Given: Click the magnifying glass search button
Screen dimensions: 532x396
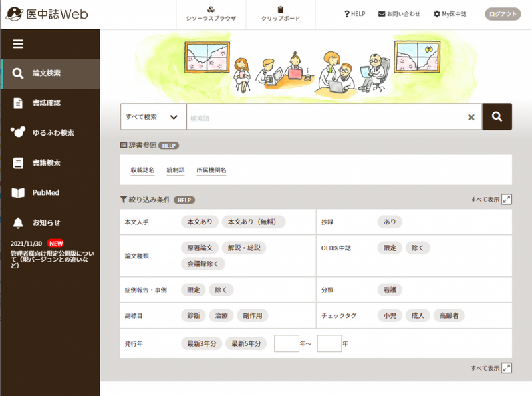Looking at the screenshot, I should (497, 117).
